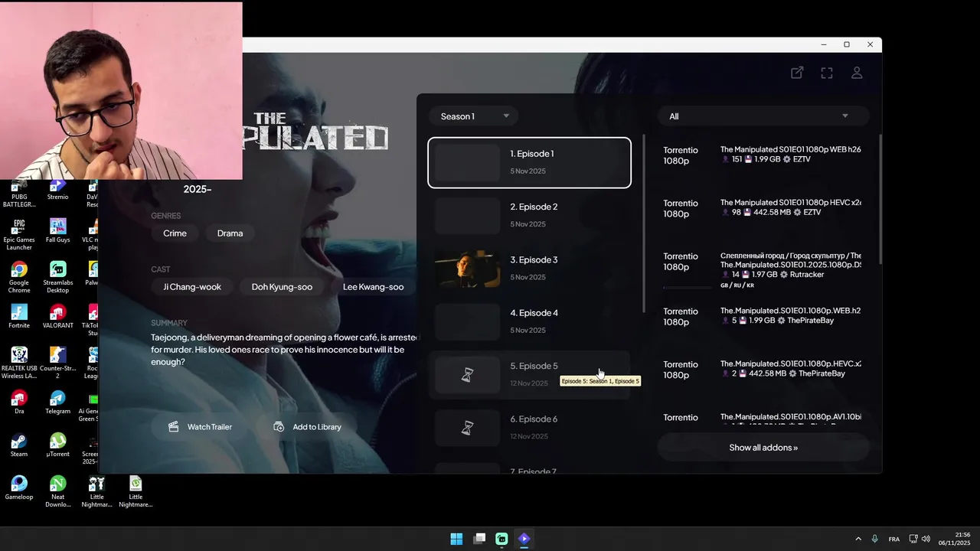
Task: Open the volume control in system tray
Action: 926,539
